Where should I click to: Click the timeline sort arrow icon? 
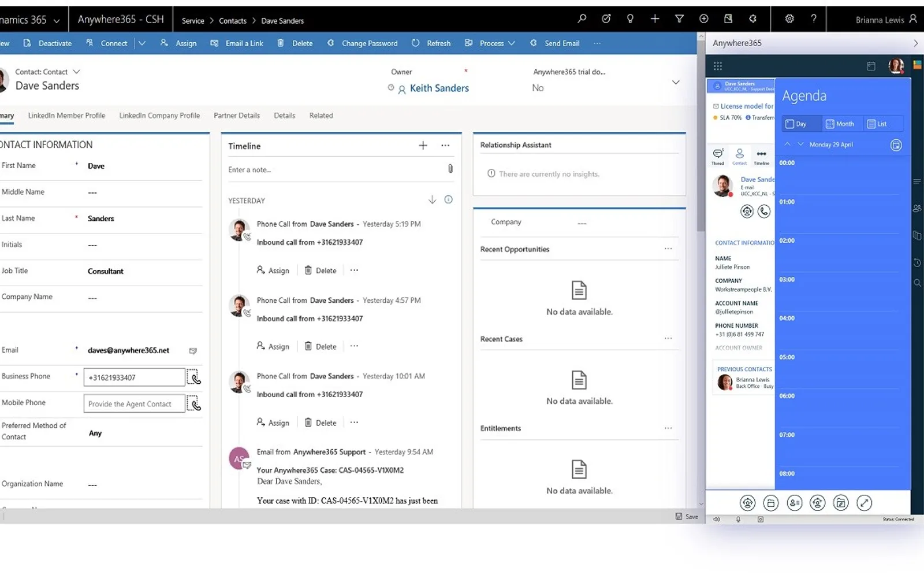(432, 200)
